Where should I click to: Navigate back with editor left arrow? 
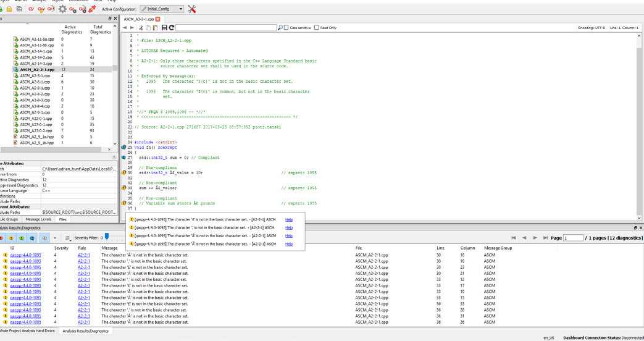pyautogui.click(x=125, y=28)
